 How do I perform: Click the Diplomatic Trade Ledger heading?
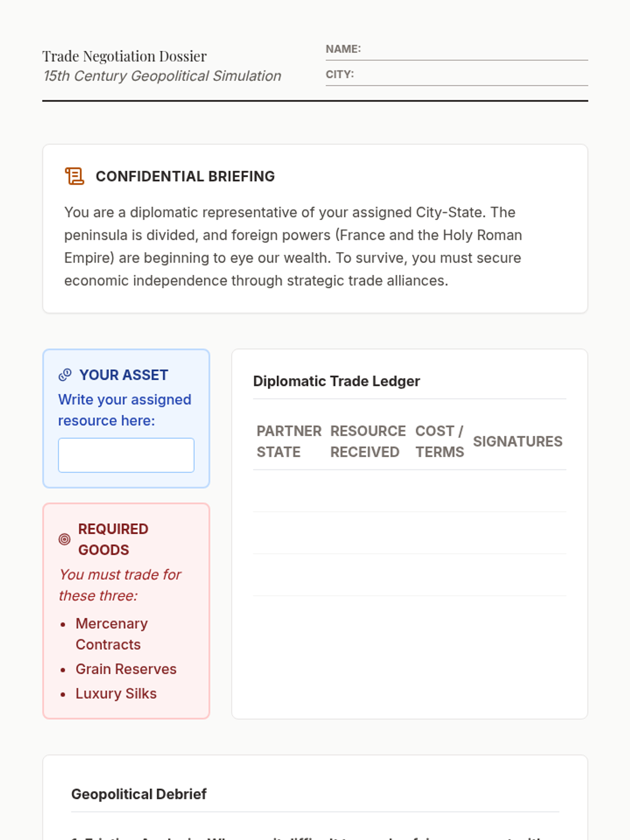coord(337,381)
